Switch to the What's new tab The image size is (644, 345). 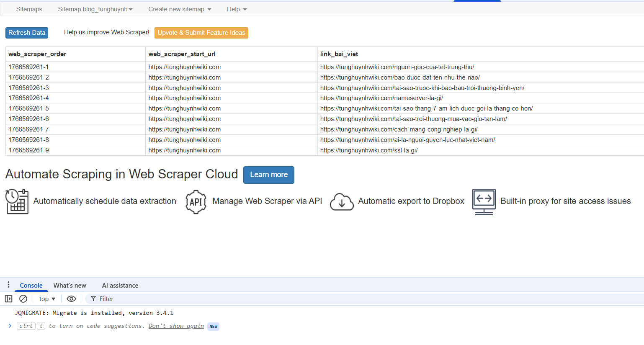click(70, 286)
